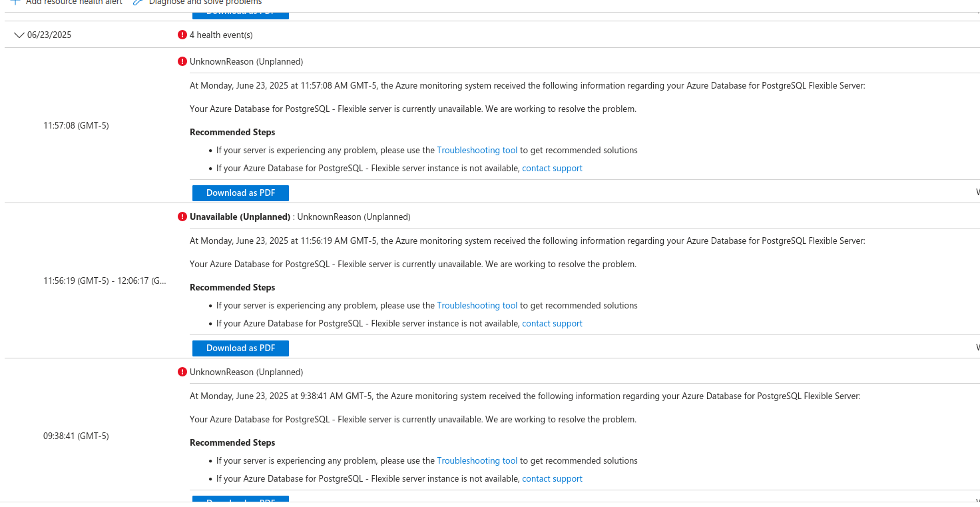Click error icon of 11:57:08 UnknownReason event
The width and height of the screenshot is (980, 507).
click(182, 61)
